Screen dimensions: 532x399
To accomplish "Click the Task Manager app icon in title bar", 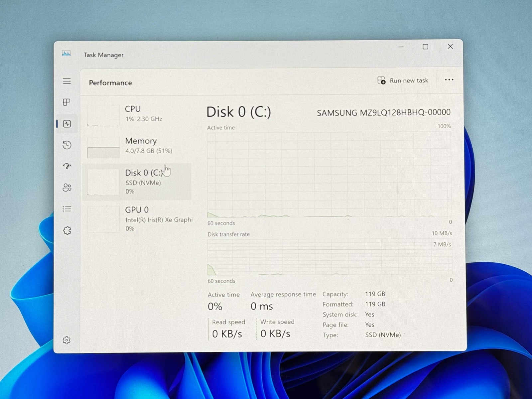I will click(x=66, y=54).
